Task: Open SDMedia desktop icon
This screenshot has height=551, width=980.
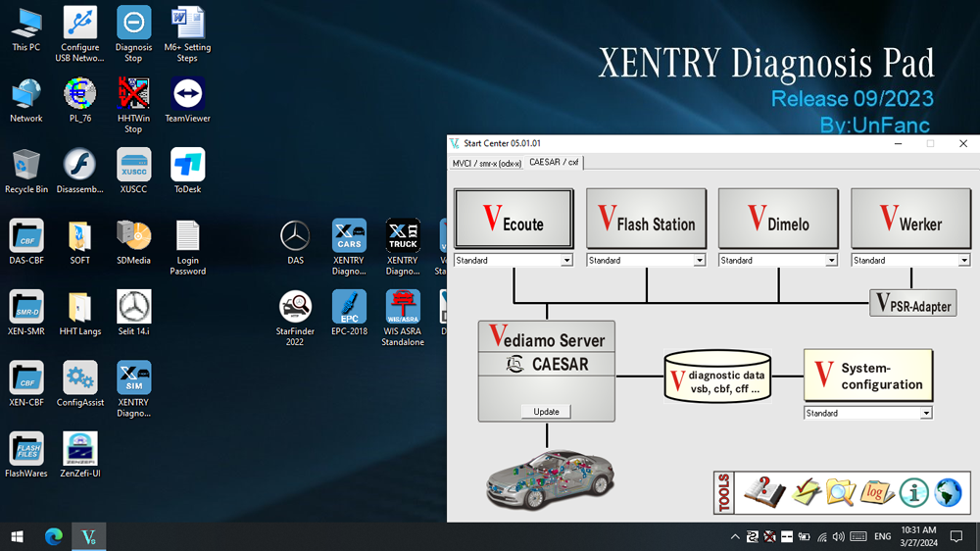Action: tap(133, 242)
